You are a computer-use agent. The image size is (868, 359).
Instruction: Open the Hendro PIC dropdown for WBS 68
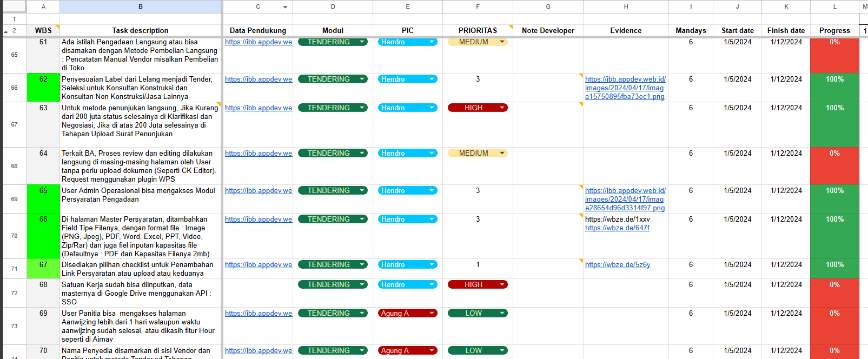pyautogui.click(x=432, y=285)
